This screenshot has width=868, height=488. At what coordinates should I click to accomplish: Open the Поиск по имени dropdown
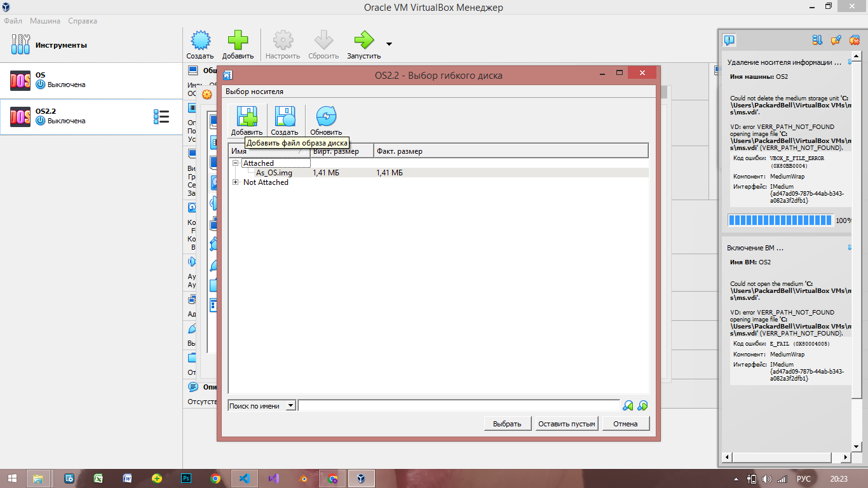pyautogui.click(x=262, y=405)
